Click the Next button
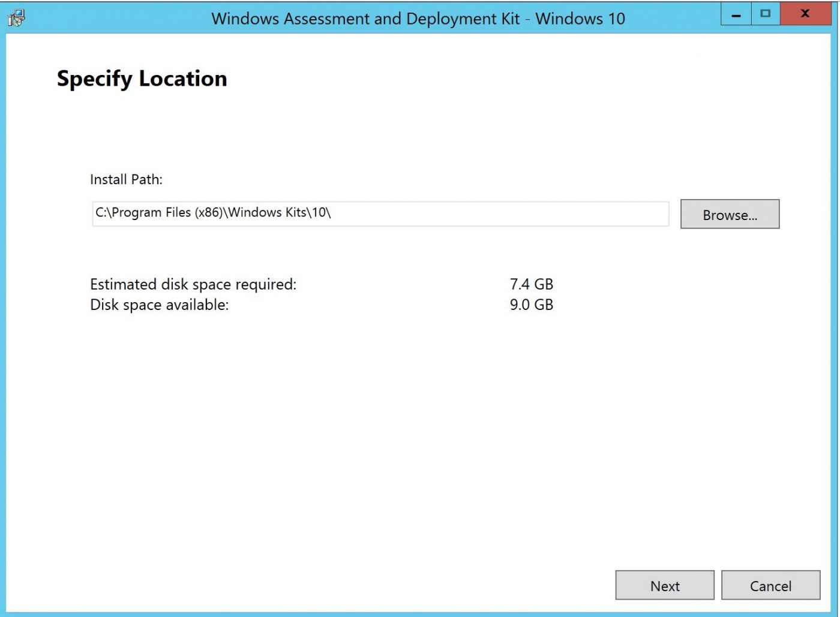Screen dimensions: 840x617 664,585
